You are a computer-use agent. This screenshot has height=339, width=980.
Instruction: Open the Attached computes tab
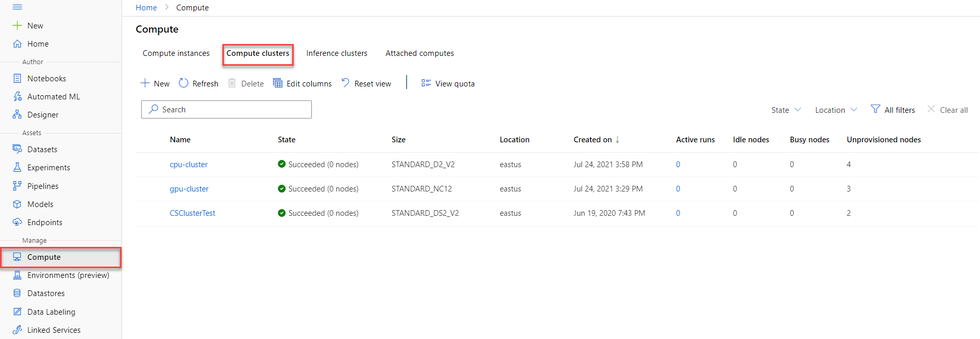point(419,53)
